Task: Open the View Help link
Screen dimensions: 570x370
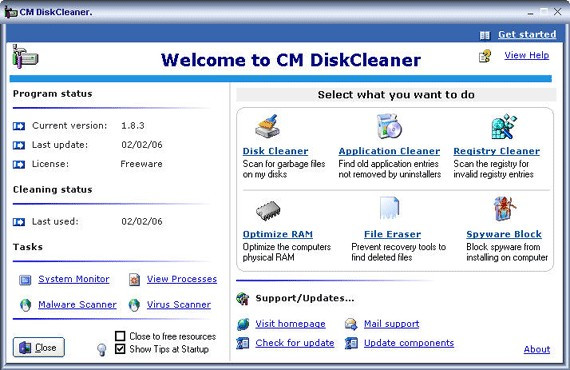Action: click(527, 55)
